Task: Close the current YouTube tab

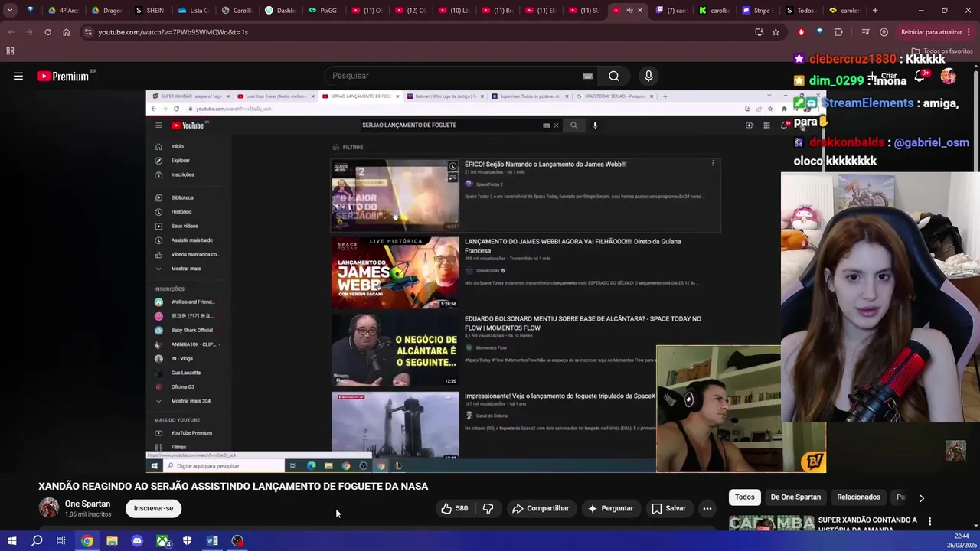Action: [x=640, y=11]
